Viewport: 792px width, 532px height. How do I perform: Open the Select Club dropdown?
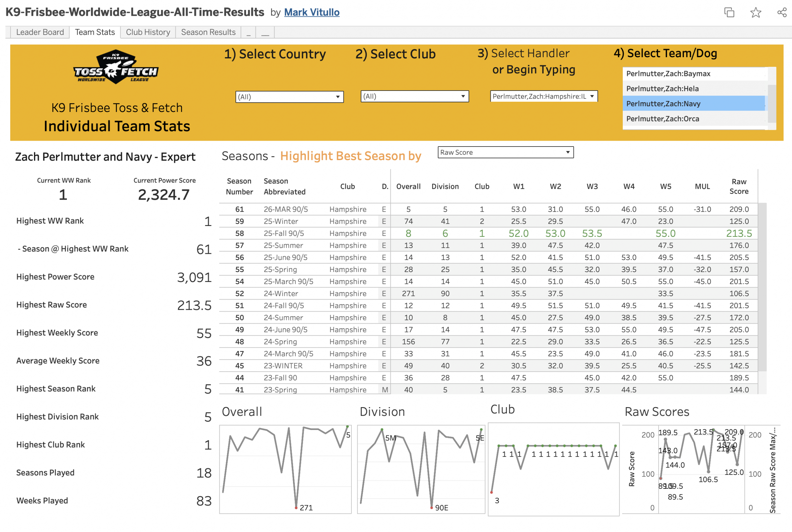[x=414, y=96]
